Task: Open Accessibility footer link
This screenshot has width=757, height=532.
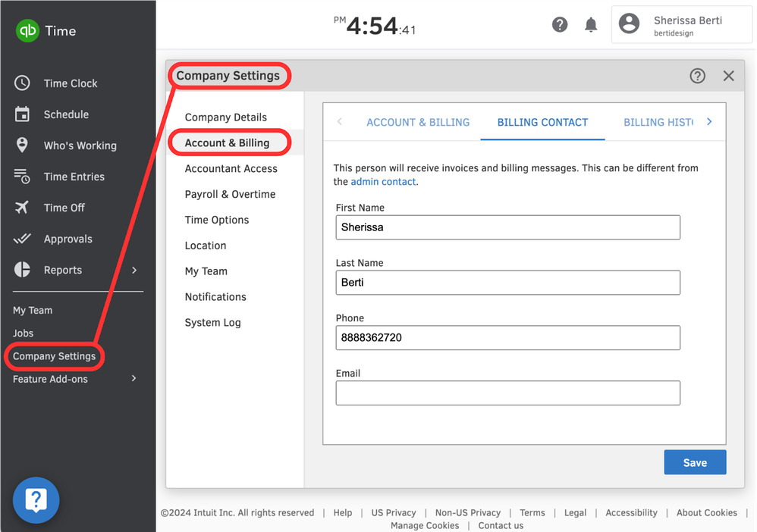Action: (631, 512)
